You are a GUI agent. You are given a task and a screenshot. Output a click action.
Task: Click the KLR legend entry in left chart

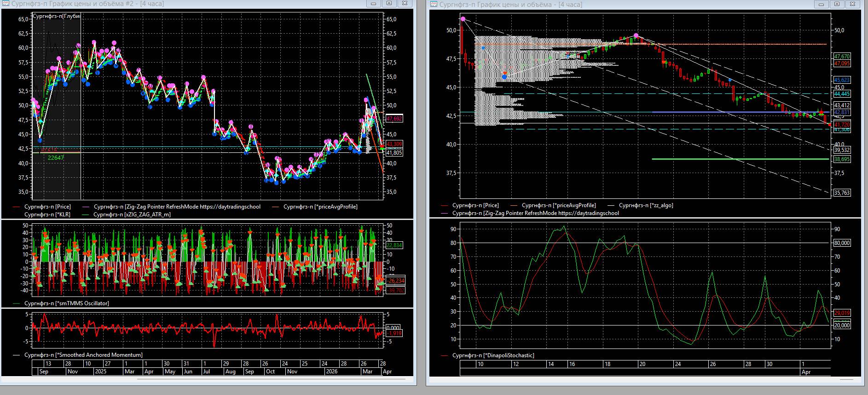point(47,215)
